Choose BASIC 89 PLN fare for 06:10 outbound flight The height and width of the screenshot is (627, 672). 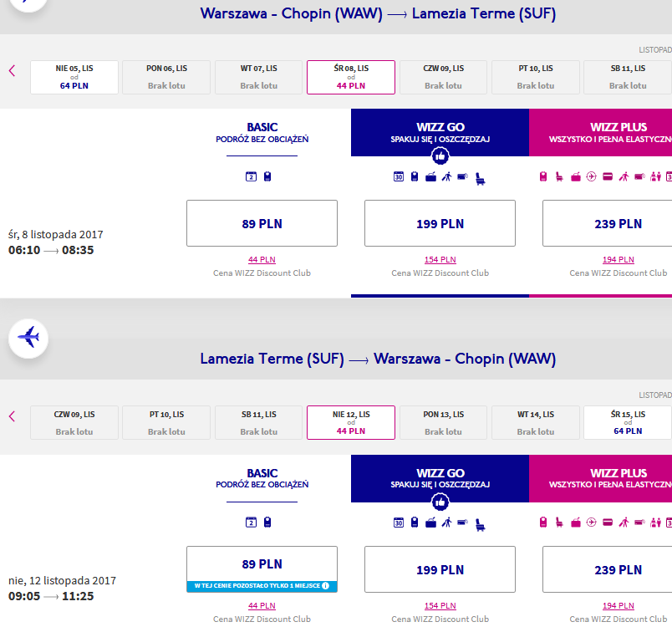point(262,223)
